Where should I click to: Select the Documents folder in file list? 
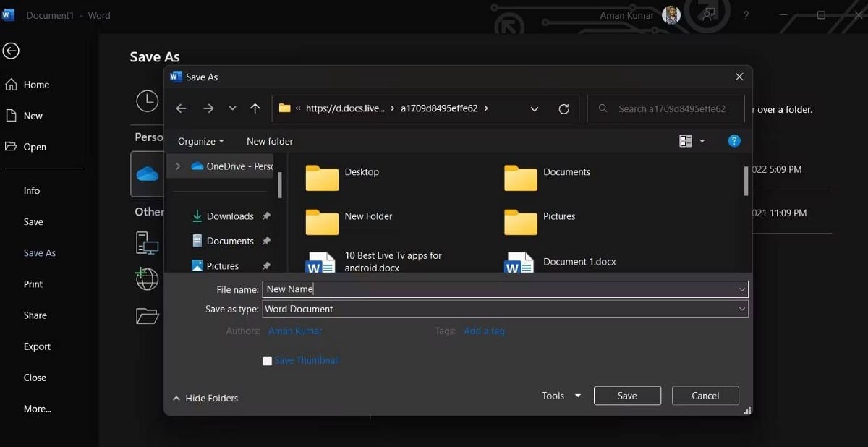(548, 176)
